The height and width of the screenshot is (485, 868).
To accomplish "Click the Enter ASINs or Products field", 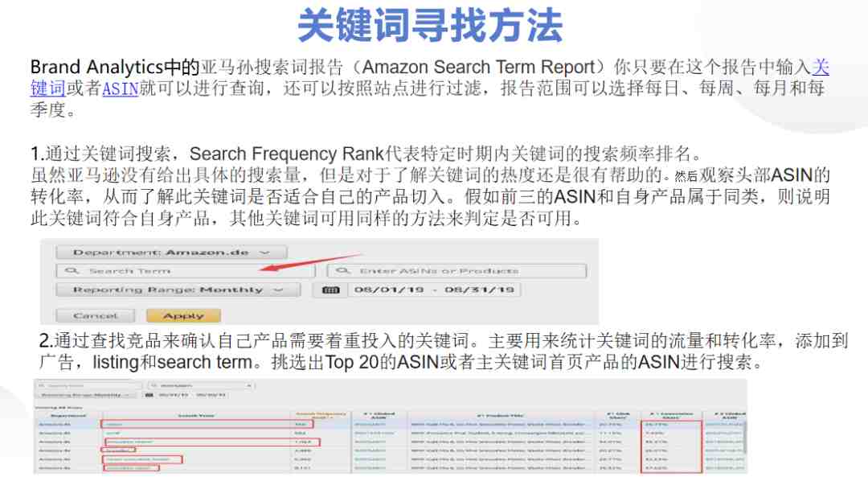I will [457, 271].
